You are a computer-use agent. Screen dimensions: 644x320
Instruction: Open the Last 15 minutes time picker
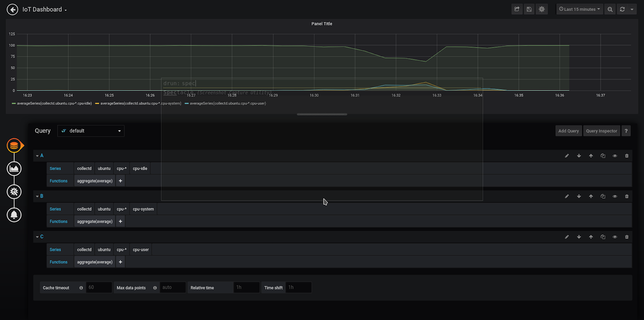click(x=580, y=9)
